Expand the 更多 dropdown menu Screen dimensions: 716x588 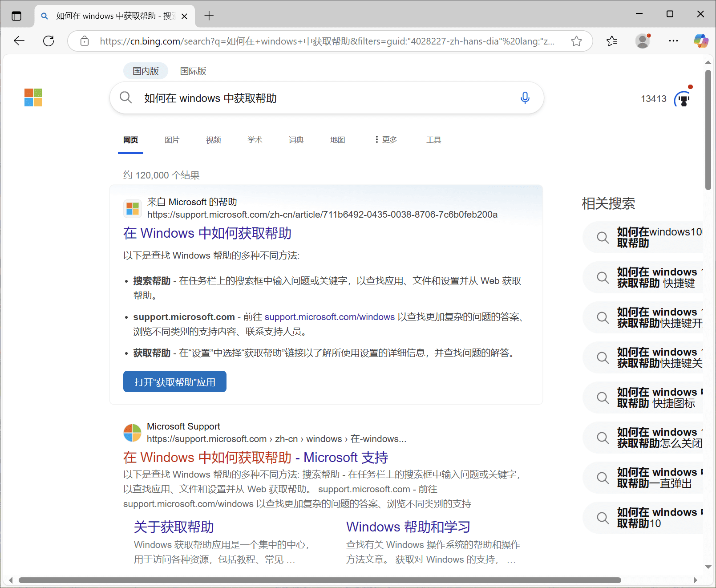(x=386, y=140)
